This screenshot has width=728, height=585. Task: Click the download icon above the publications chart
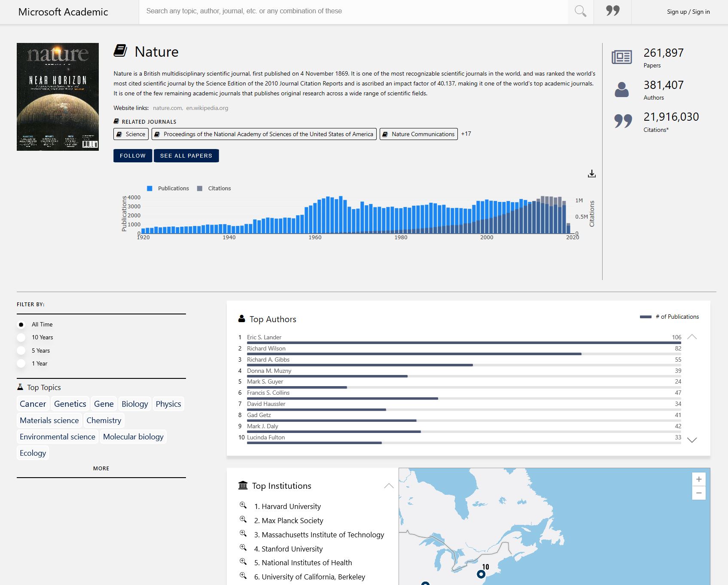coord(592,174)
